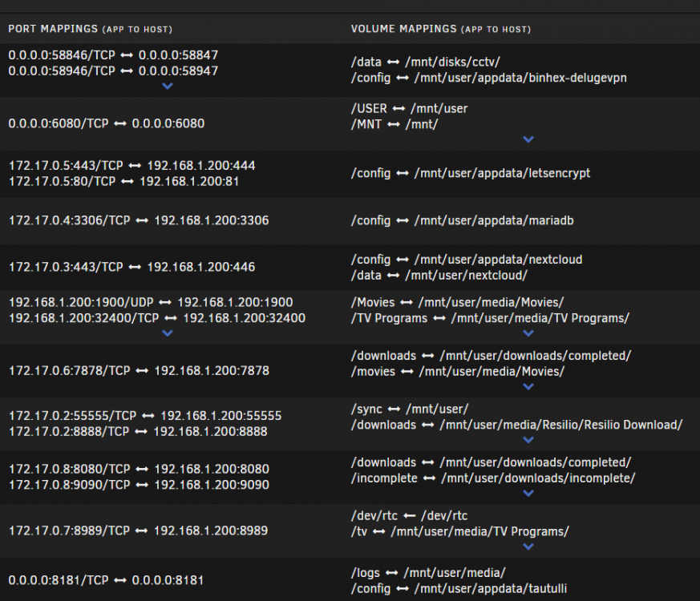Select port mapping 172.17.0.2:8888/TCP

139,431
